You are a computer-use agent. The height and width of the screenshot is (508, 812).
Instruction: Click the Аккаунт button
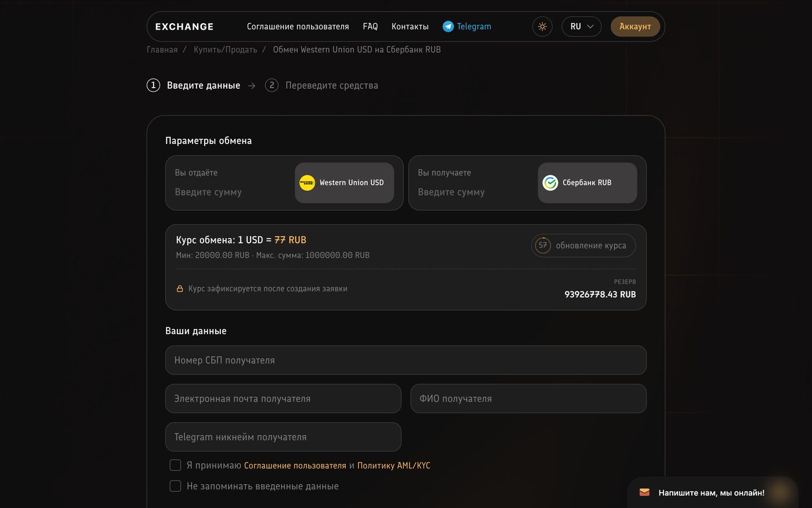coord(635,27)
